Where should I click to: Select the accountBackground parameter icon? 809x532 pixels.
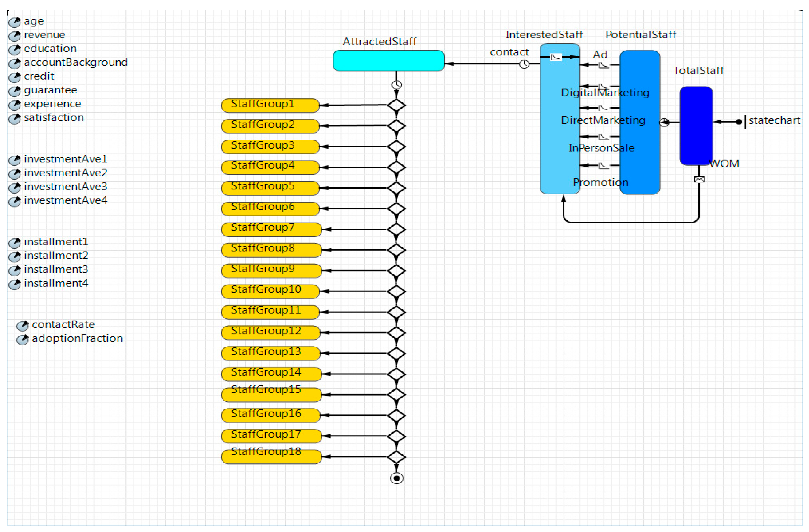(14, 64)
